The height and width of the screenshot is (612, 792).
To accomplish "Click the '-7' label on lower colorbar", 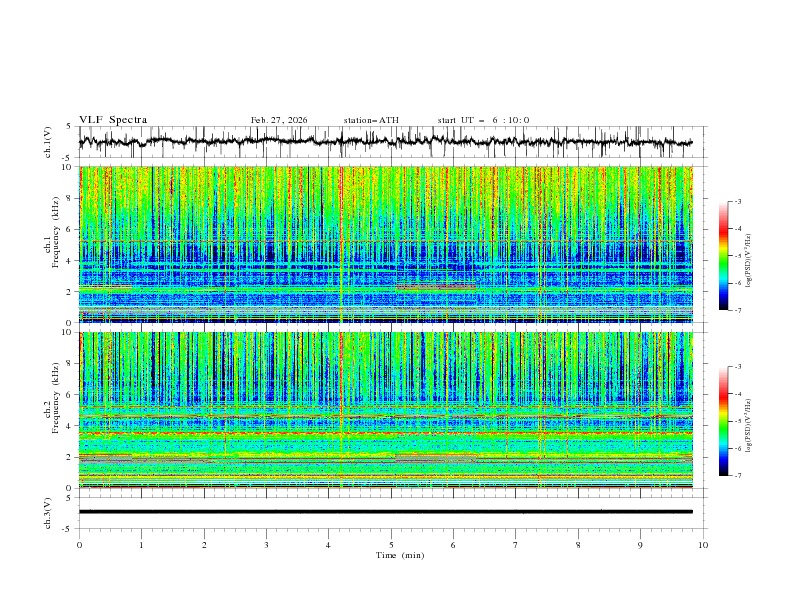I will pos(737,476).
